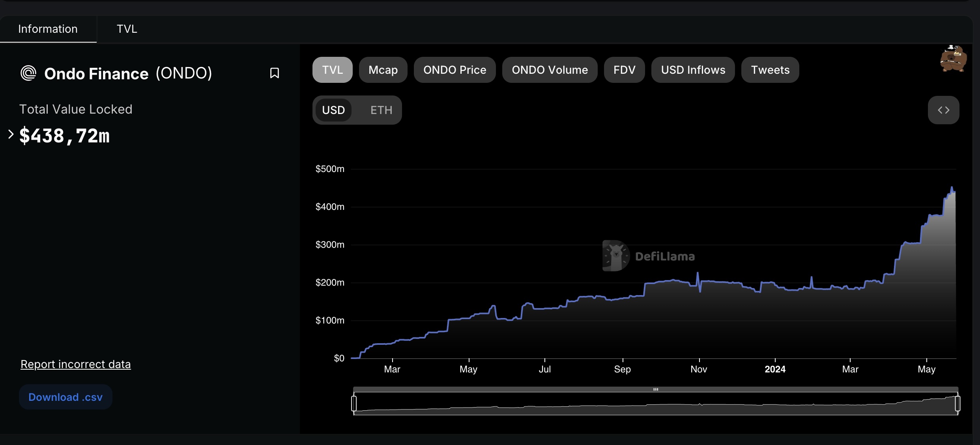980x445 pixels.
Task: Click the Ondo Finance logo icon
Action: pos(28,73)
